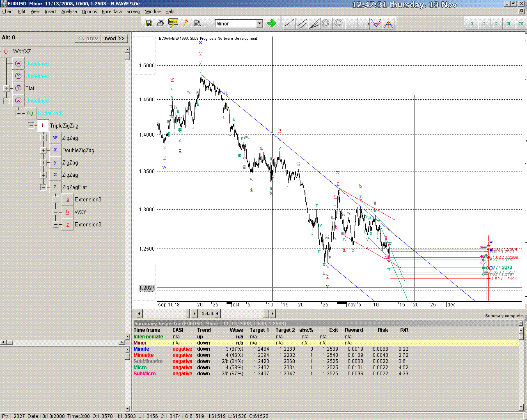Select the single trendline tool
Screen dimensions: 527x420
[x=289, y=24]
